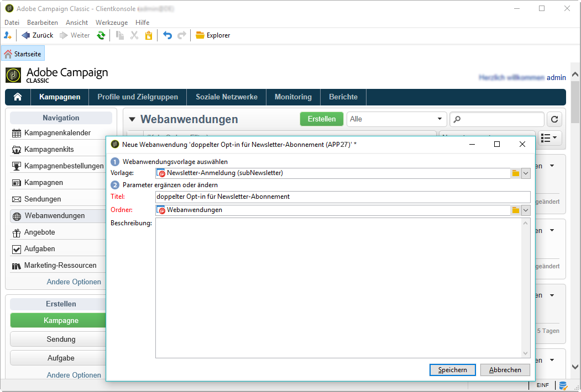Open the Alle filter dropdown
The image size is (581, 392).
396,119
